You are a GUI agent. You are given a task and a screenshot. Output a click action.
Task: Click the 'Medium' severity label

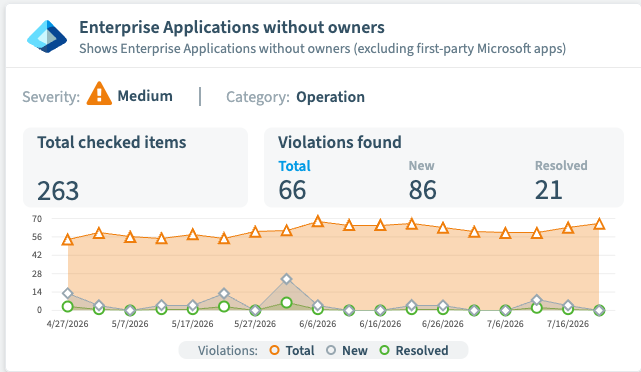pyautogui.click(x=145, y=96)
